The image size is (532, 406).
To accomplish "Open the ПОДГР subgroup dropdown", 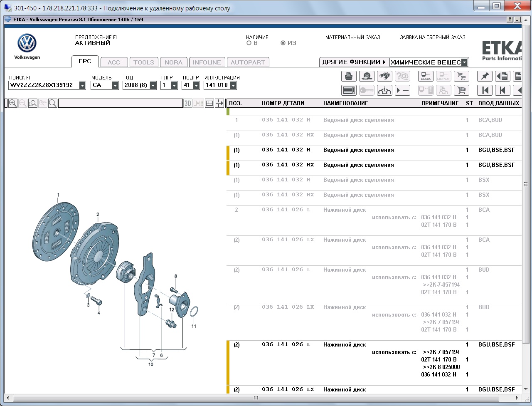I will tap(197, 85).
